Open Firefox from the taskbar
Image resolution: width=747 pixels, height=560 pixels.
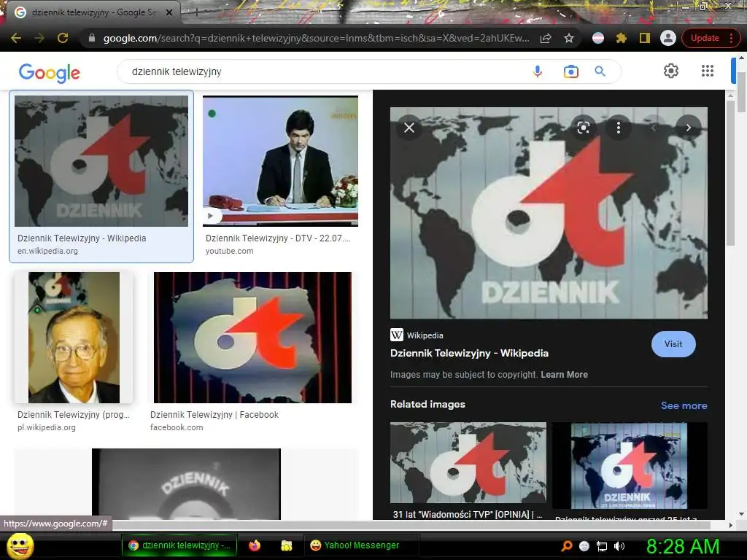(x=255, y=545)
